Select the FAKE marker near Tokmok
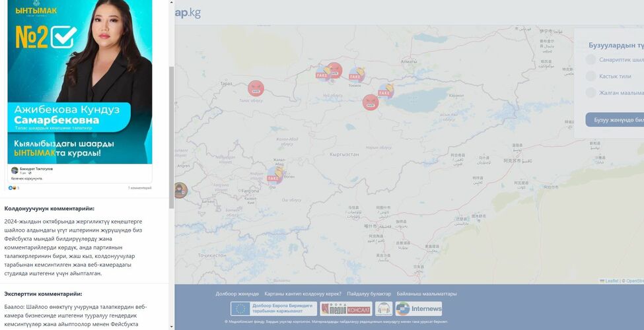 point(357,75)
